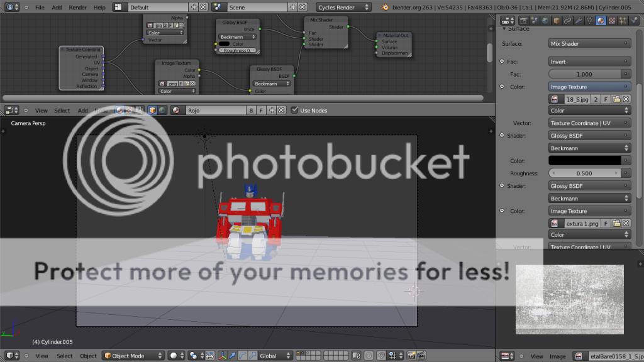The height and width of the screenshot is (362, 644).
Task: Choose world shader nodes icon
Action: pos(162,110)
